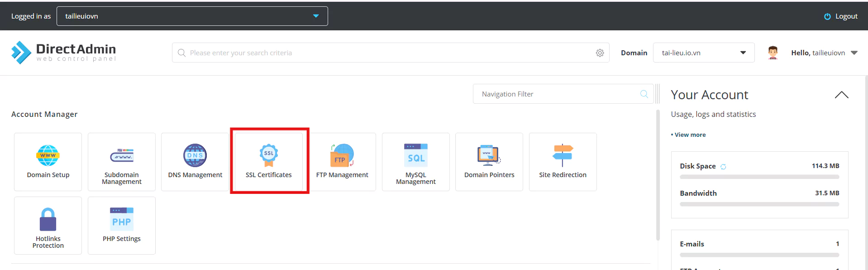Refresh Disk Space usage icon
This screenshot has width=868, height=270.
[x=723, y=167]
